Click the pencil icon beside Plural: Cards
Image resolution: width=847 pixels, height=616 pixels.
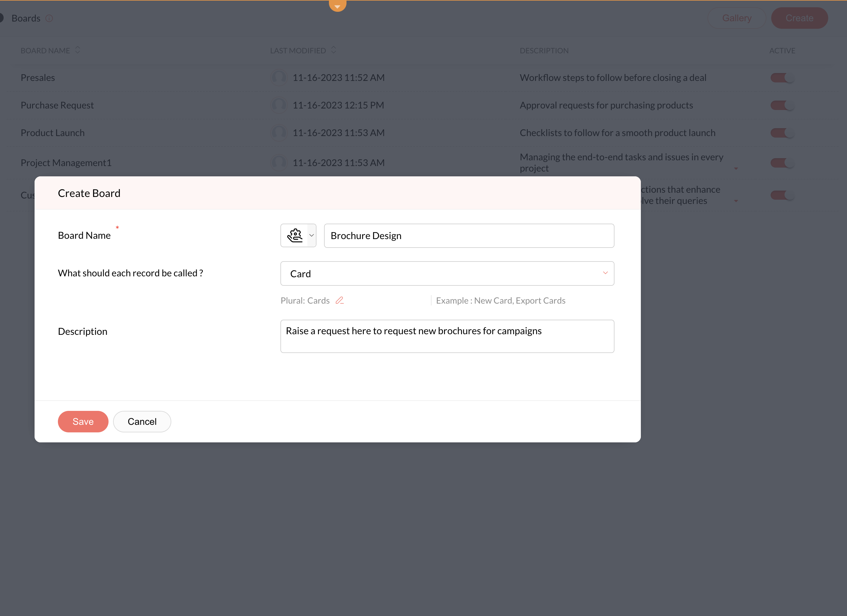(x=339, y=301)
